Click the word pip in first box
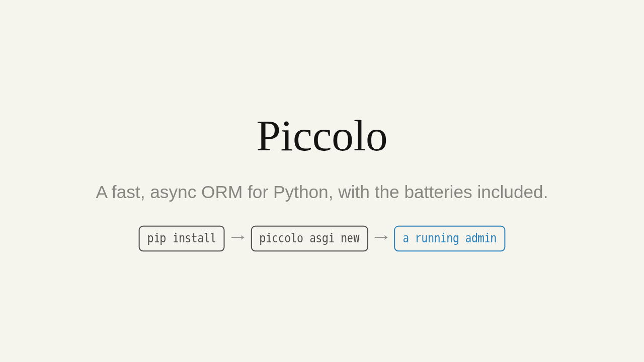This screenshot has height=362, width=644. (156, 239)
